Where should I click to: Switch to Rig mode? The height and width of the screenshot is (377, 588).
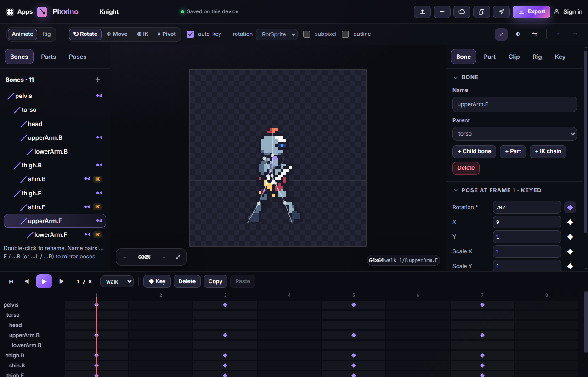(46, 34)
